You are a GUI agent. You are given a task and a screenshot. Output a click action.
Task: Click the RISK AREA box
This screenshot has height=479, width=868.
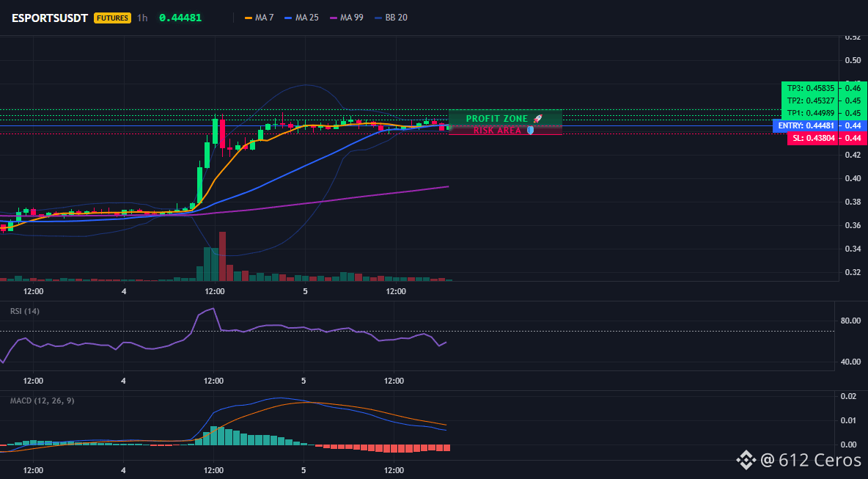[x=505, y=130]
